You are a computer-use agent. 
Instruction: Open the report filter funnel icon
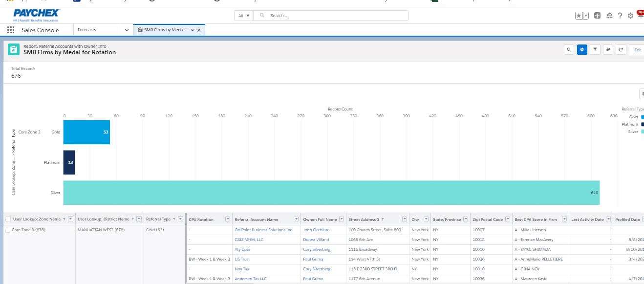tap(595, 49)
